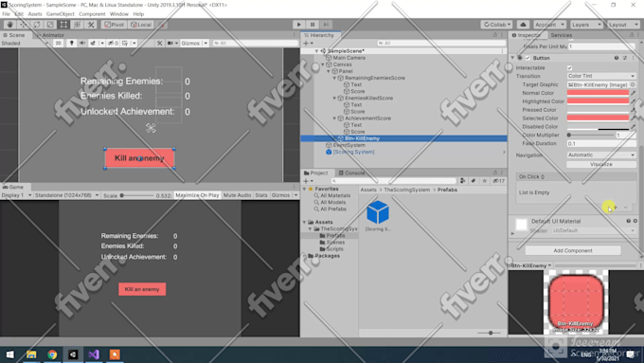This screenshot has width=644, height=363.
Task: Select the Rotate tool
Action: click(x=37, y=25)
